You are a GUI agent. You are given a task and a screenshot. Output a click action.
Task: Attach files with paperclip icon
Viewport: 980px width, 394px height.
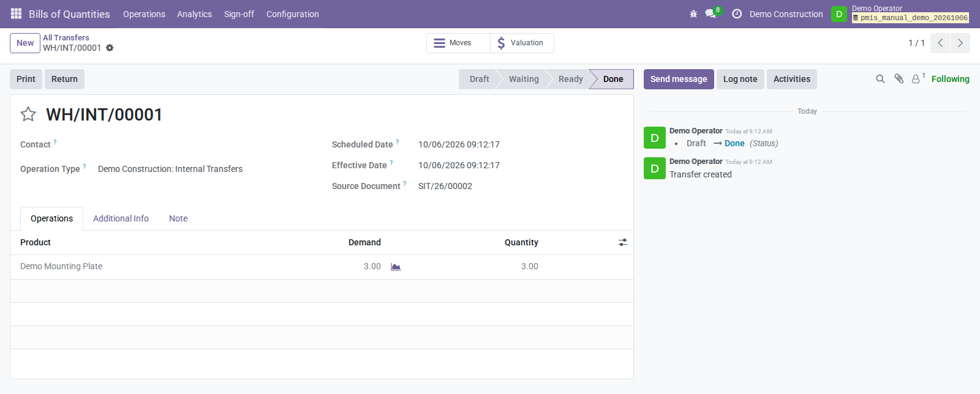click(x=899, y=79)
